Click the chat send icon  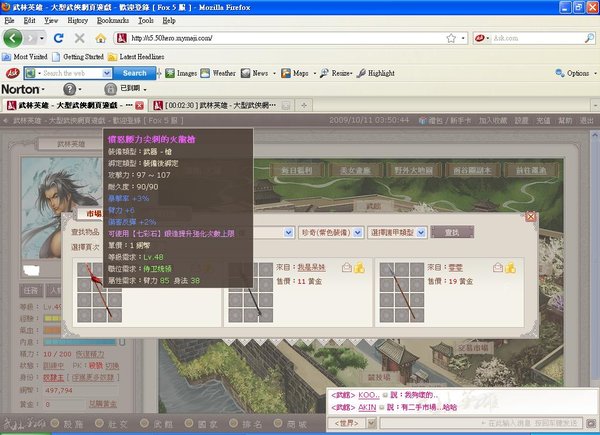pyautogui.click(x=591, y=424)
